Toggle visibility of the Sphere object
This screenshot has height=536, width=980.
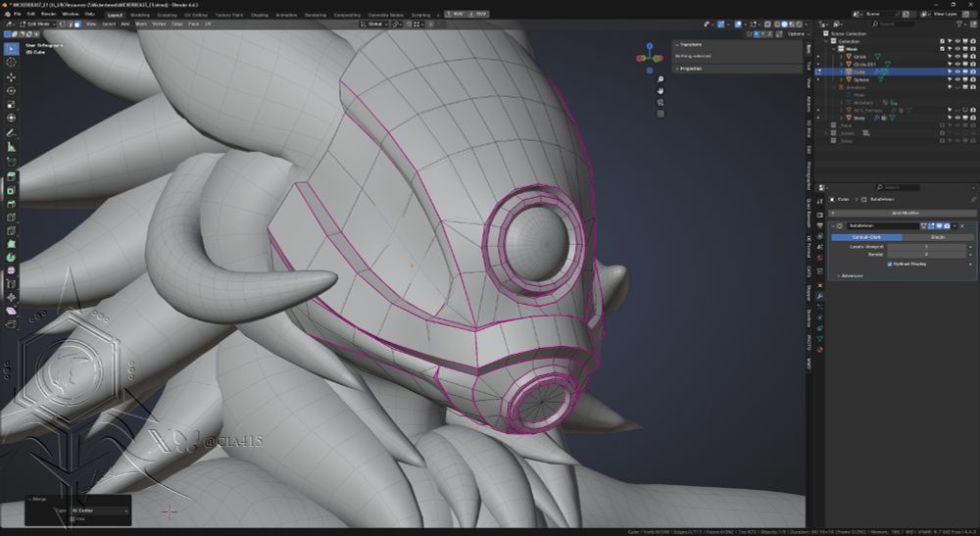(x=956, y=79)
